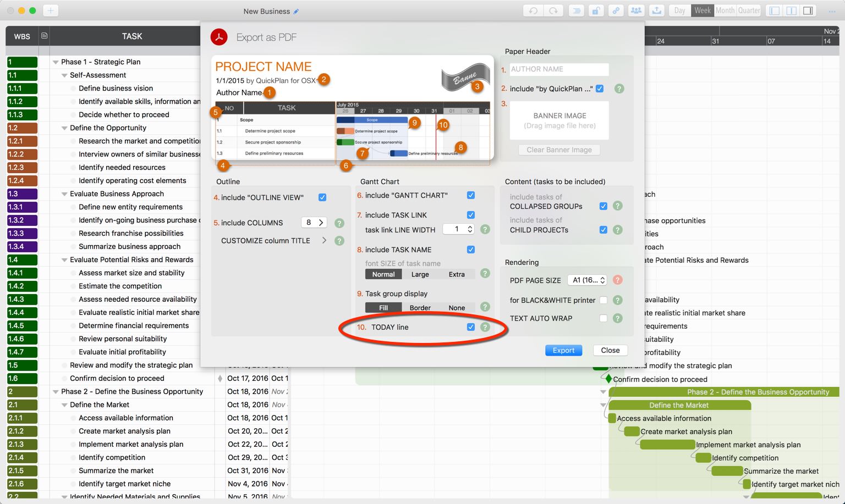The image size is (845, 504).
Task: Select Large font size for task name
Action: [420, 274]
